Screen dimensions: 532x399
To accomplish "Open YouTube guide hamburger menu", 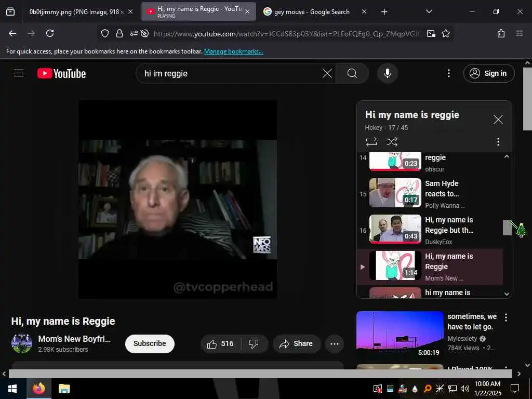I will point(19,73).
